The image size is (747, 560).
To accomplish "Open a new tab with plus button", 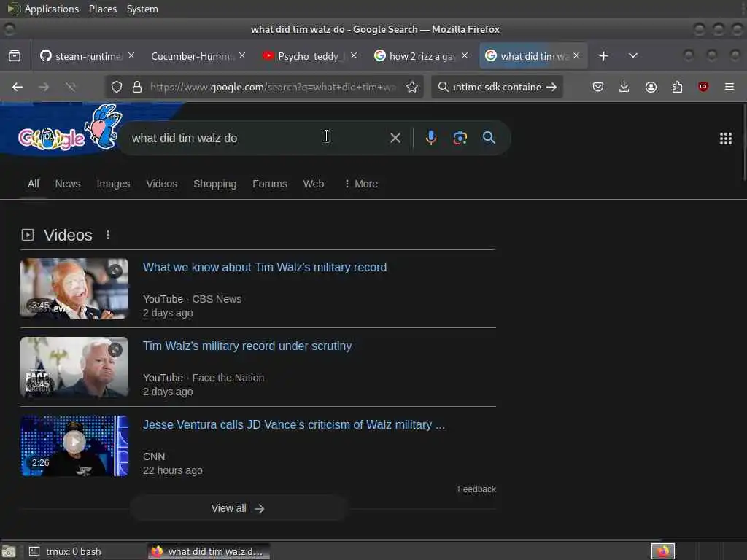I will click(x=603, y=55).
